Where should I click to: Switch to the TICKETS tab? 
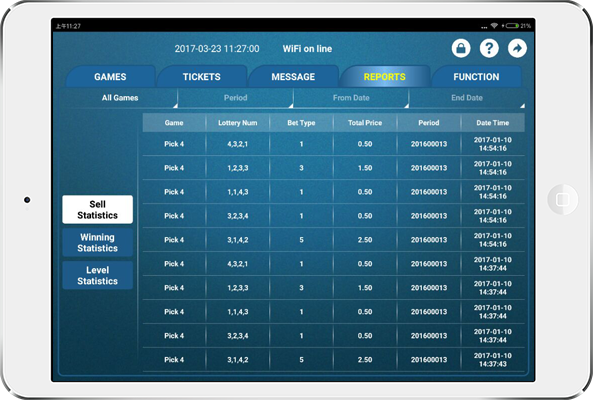202,77
